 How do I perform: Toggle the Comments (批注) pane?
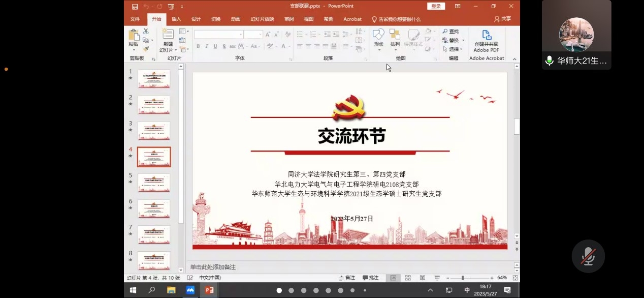point(371,278)
